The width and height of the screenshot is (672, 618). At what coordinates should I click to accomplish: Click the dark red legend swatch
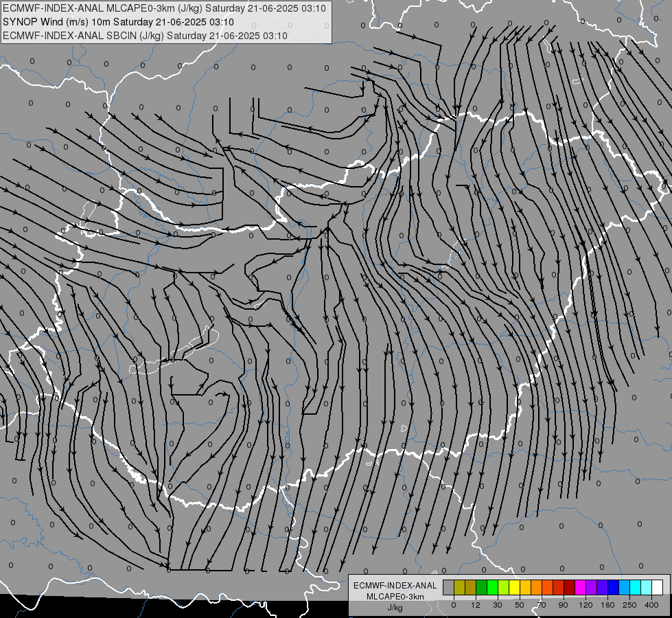click(570, 587)
